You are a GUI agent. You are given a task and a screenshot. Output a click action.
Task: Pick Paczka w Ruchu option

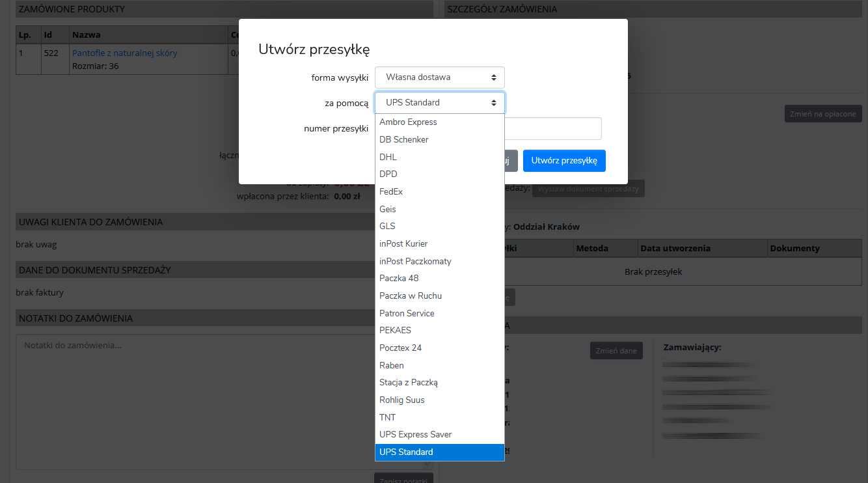coord(439,296)
